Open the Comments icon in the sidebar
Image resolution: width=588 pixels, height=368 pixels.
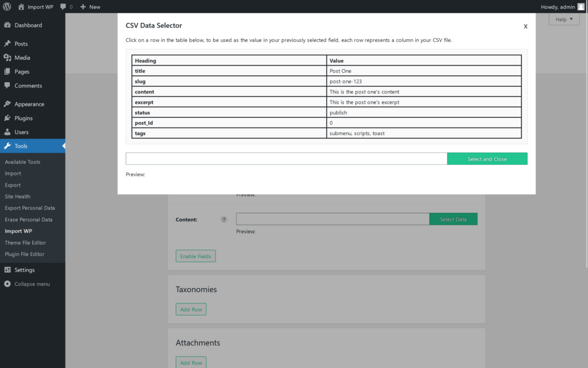[x=8, y=86]
